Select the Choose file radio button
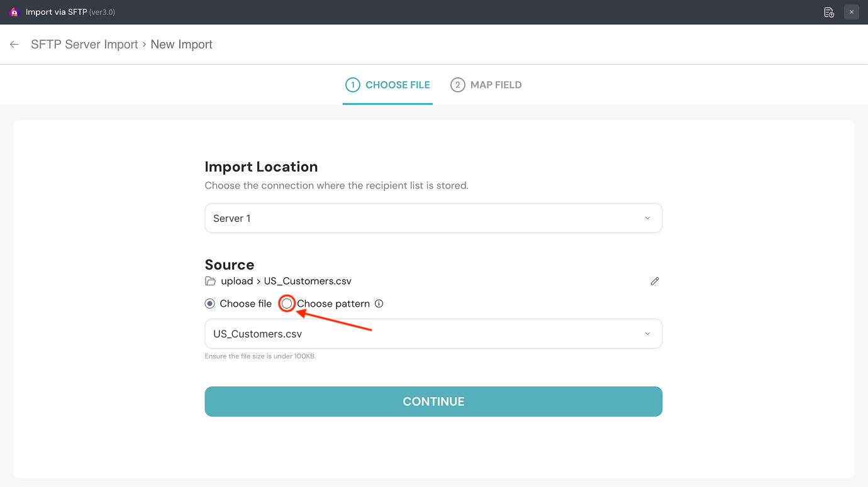The width and height of the screenshot is (868, 487). [210, 304]
